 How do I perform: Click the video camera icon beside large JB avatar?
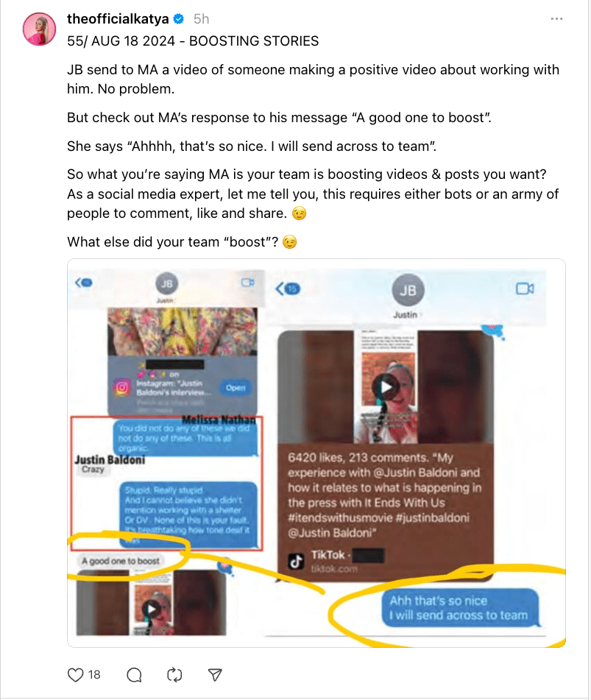pos(525,289)
